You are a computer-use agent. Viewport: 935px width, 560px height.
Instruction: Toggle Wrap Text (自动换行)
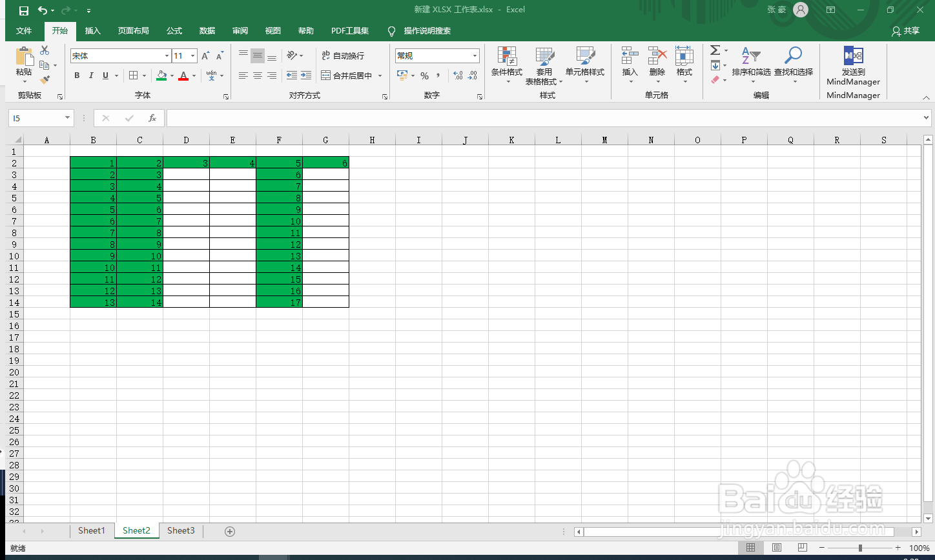click(343, 56)
